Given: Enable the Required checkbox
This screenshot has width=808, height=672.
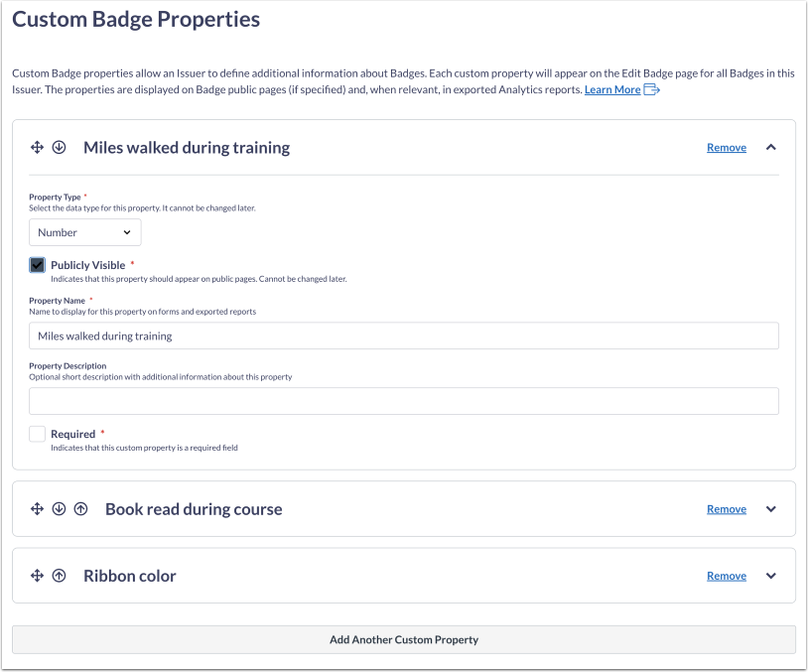Looking at the screenshot, I should pyautogui.click(x=37, y=433).
